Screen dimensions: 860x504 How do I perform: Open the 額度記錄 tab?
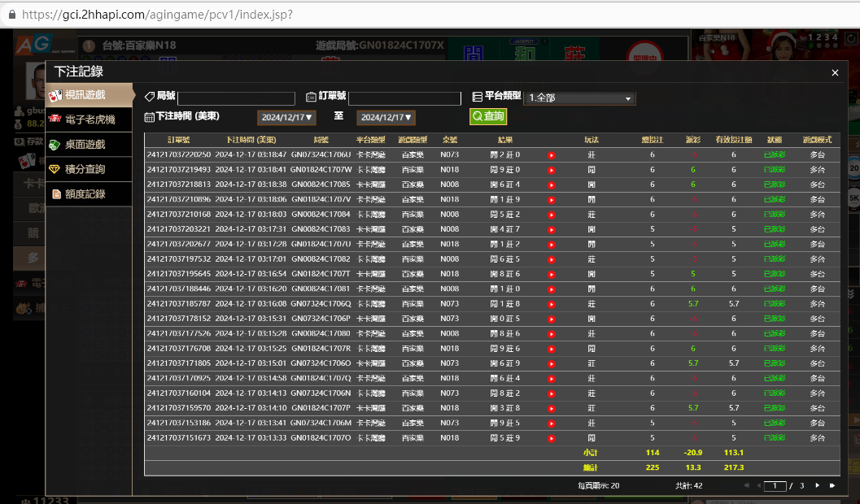[x=89, y=194]
